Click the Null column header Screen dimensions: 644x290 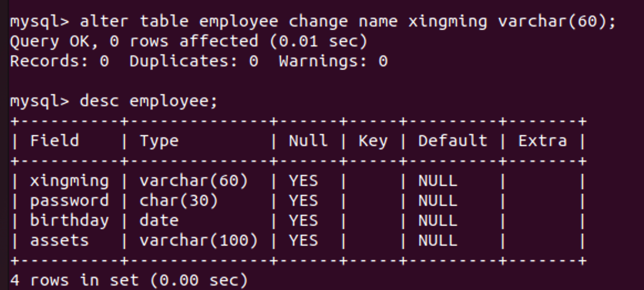[308, 141]
